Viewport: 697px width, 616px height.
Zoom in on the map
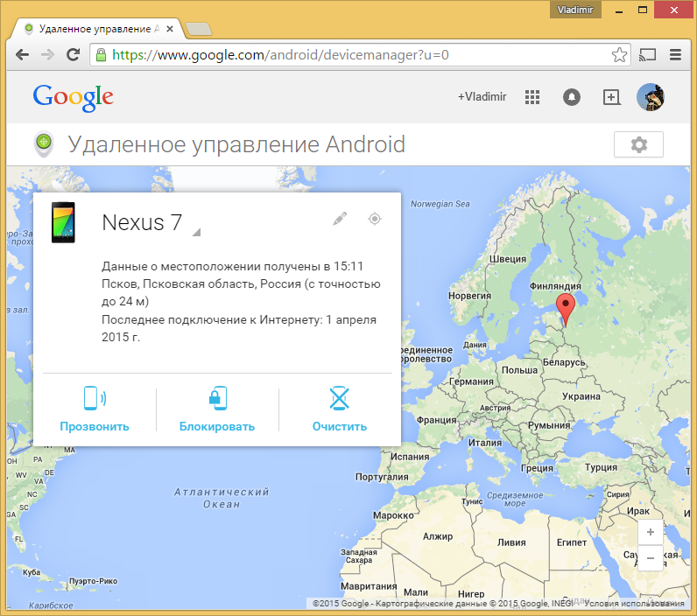coord(651,532)
